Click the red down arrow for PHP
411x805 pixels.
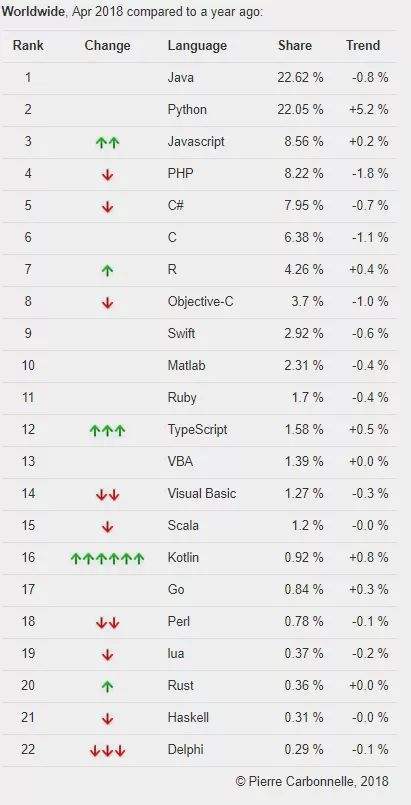coord(107,175)
